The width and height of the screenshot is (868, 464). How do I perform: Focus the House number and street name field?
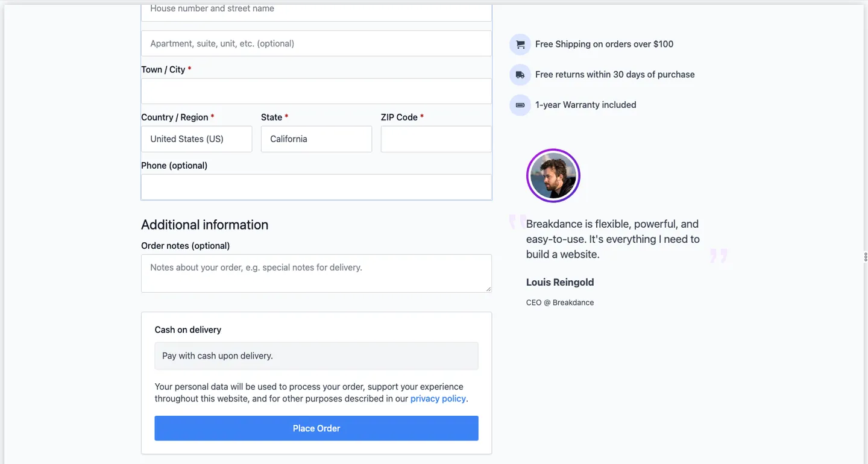316,12
